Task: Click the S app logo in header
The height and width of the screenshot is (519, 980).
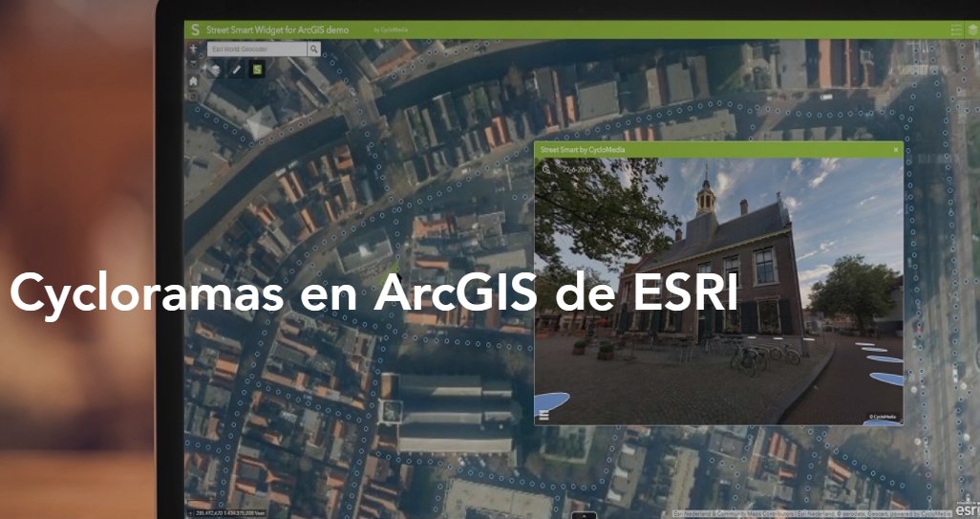Action: tap(195, 30)
